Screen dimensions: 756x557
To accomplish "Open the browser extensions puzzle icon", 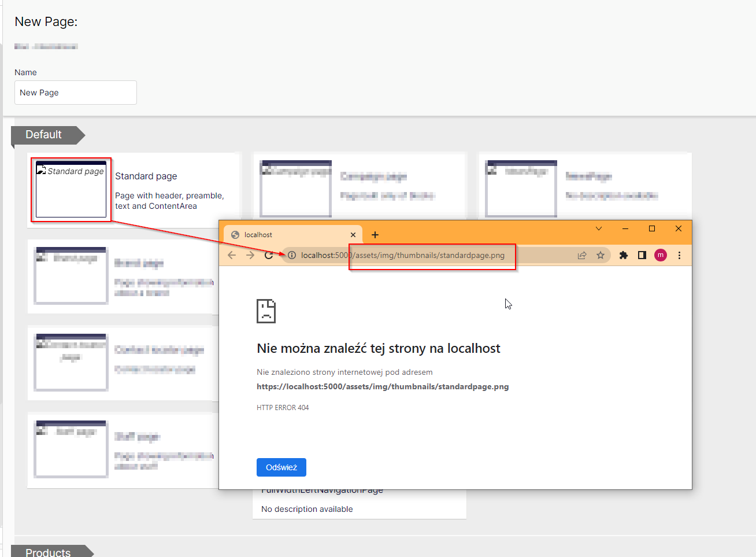I will 624,255.
